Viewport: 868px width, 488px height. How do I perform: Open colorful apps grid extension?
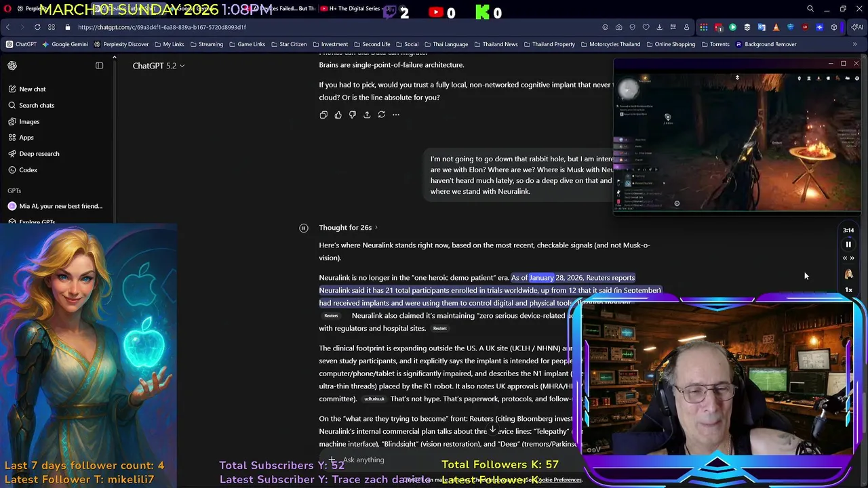(704, 27)
